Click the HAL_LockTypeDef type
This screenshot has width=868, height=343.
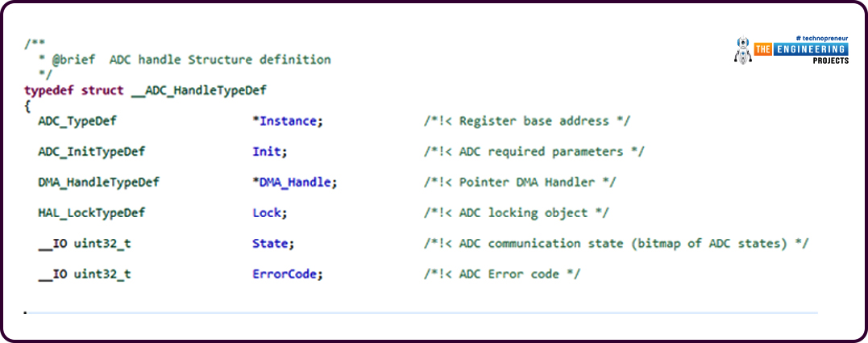pyautogui.click(x=92, y=213)
